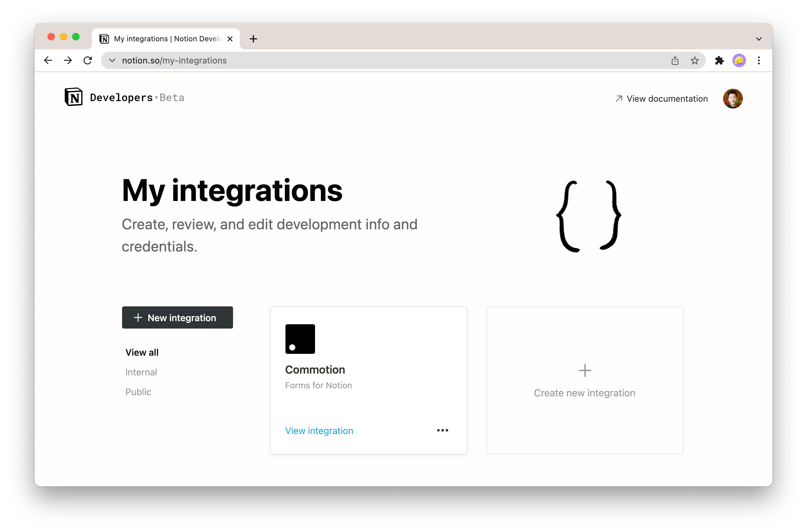Screen dimensions: 807x532
Task: Expand the tab search chevron
Action: 759,39
